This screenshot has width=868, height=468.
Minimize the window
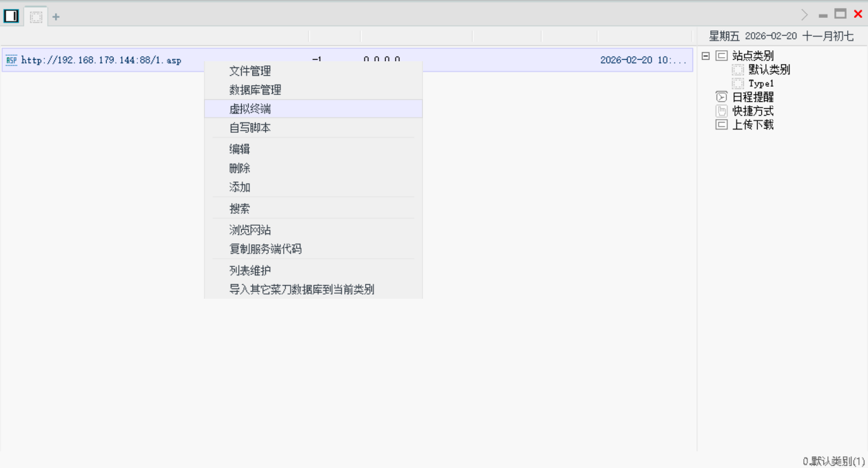(823, 15)
